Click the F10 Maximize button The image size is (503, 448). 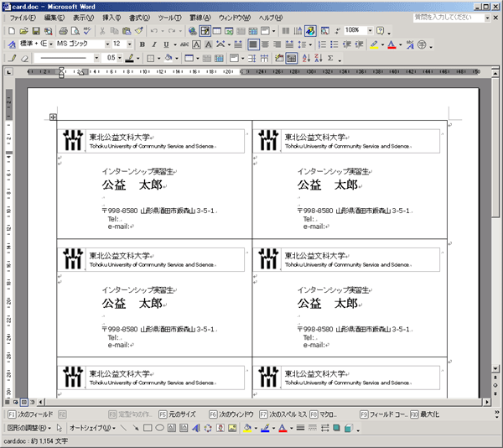tap(424, 414)
